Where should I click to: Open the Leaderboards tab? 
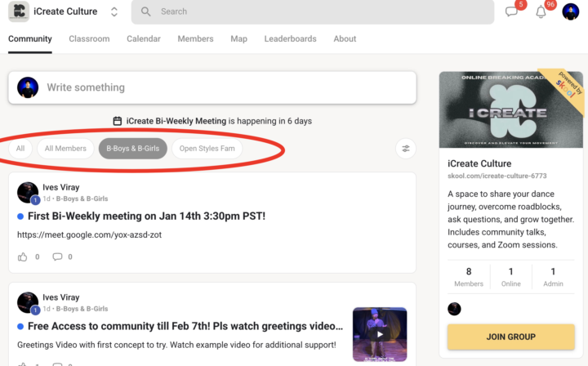290,38
